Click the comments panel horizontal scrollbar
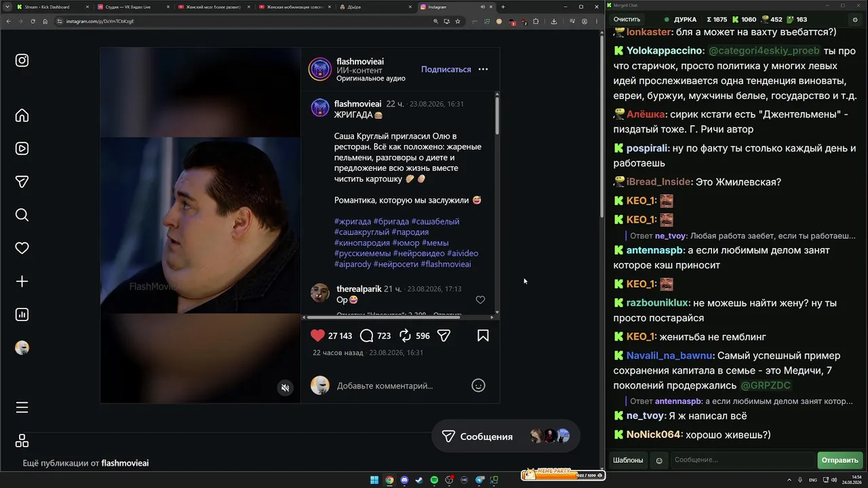 pos(384,317)
